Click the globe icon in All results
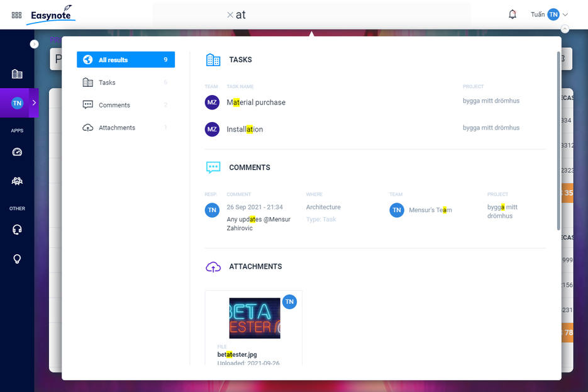This screenshot has width=588, height=392. tap(88, 60)
